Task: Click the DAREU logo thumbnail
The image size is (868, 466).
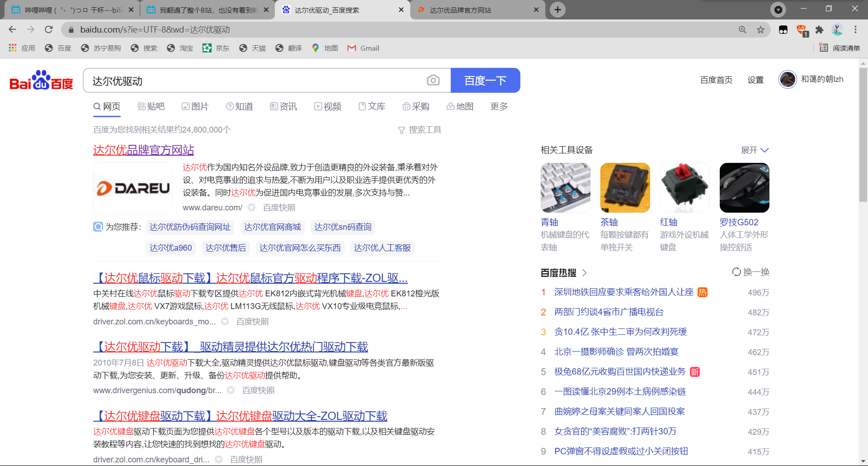Action: 133,188
